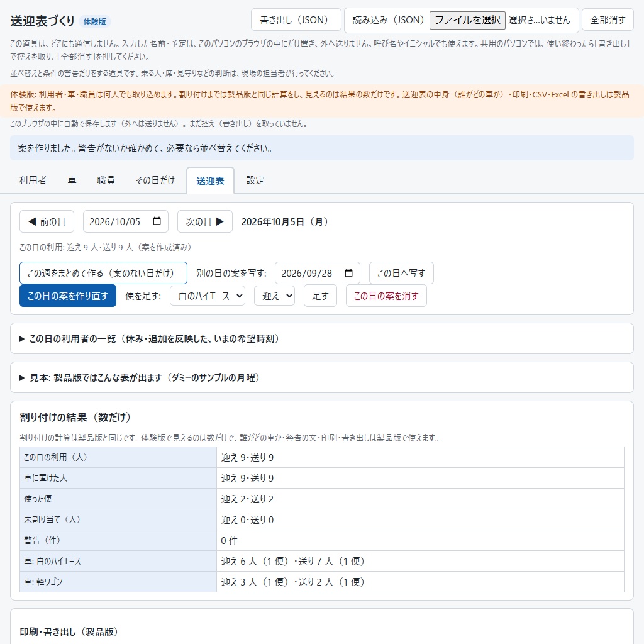The image size is (644, 644).
Task: Click the 2026/10/05 date field
Action: [126, 221]
